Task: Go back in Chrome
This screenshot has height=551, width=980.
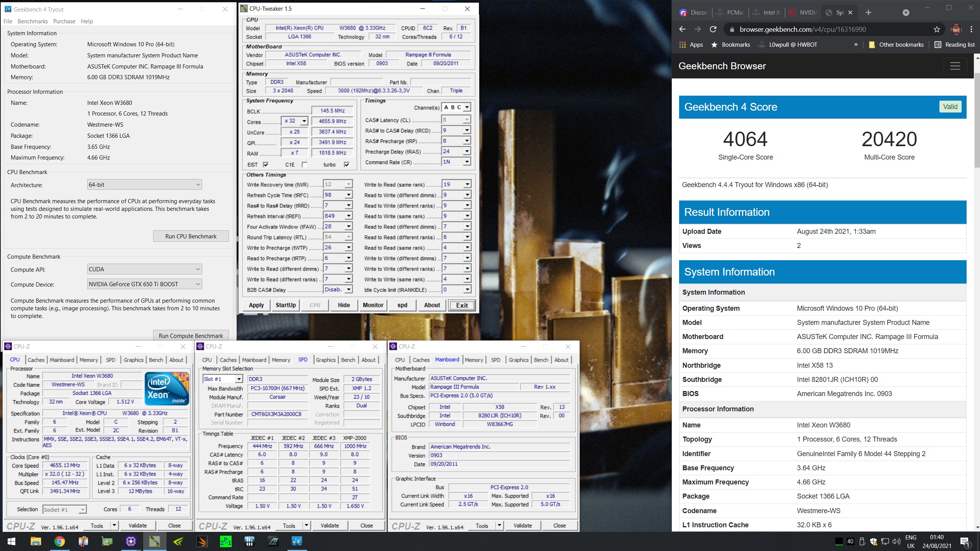Action: 682,29
